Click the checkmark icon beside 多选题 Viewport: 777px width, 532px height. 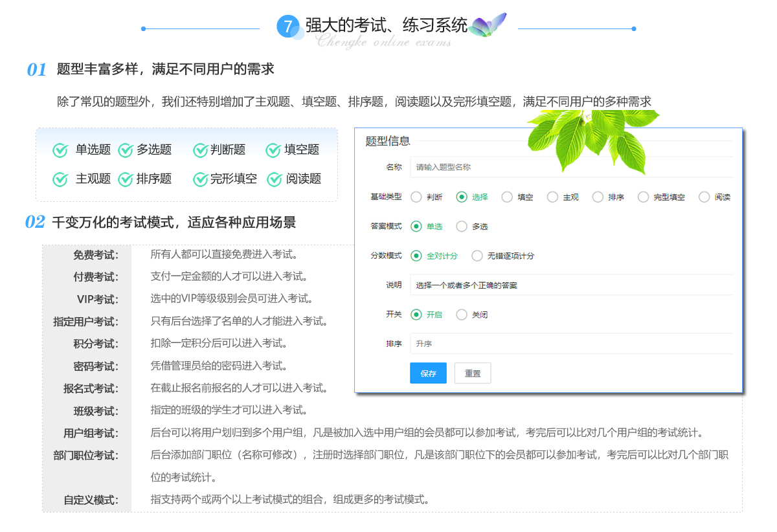coord(126,150)
